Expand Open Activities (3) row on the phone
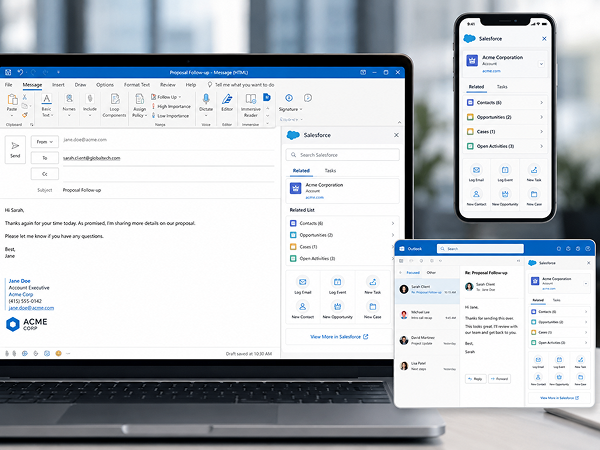This screenshot has height=450, width=600. [x=505, y=146]
